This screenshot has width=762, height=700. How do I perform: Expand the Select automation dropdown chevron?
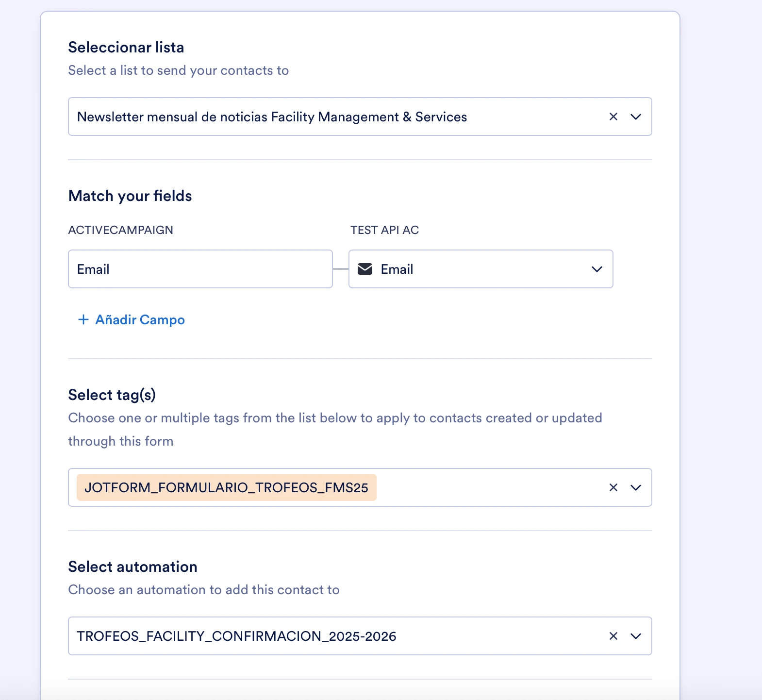635,636
